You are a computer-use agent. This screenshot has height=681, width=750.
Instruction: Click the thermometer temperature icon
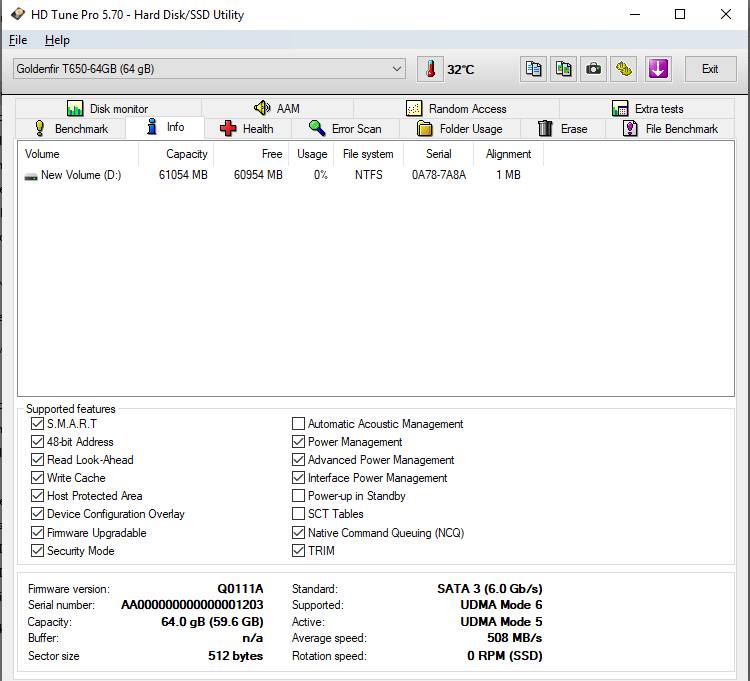[x=430, y=69]
